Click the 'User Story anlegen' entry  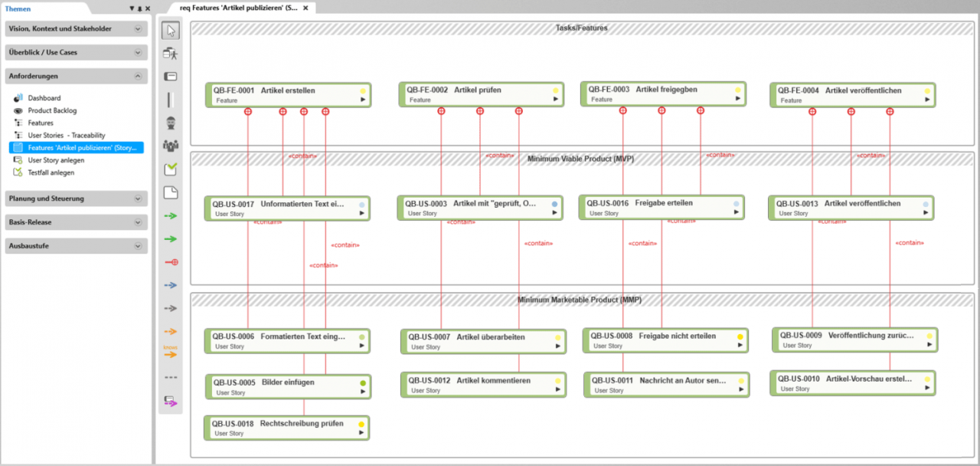[x=56, y=160]
